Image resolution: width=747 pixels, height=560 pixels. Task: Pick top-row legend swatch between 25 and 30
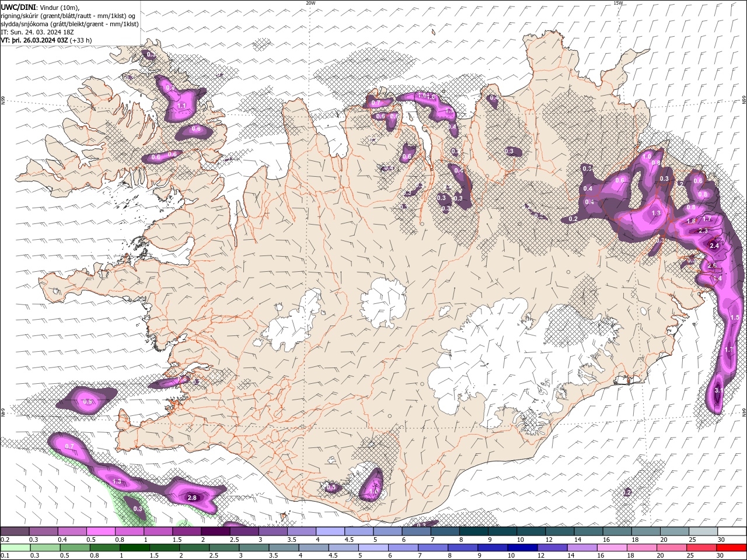pos(704,531)
